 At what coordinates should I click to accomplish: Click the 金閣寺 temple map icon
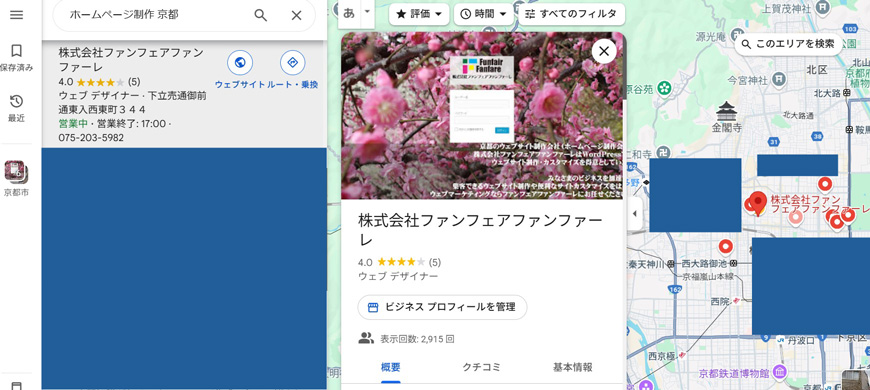click(726, 112)
